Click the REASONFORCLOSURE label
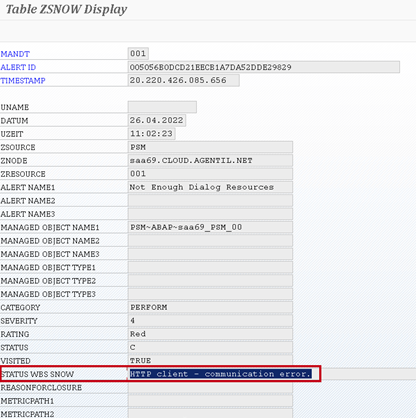This screenshot has width=416, height=418. (x=41, y=388)
